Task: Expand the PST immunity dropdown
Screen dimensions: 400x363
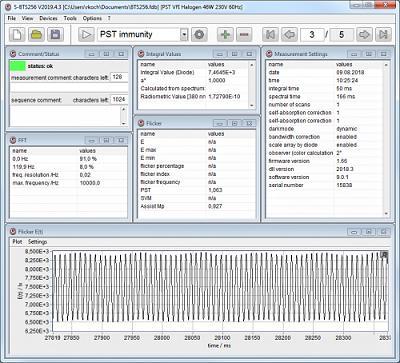Action: (184, 34)
